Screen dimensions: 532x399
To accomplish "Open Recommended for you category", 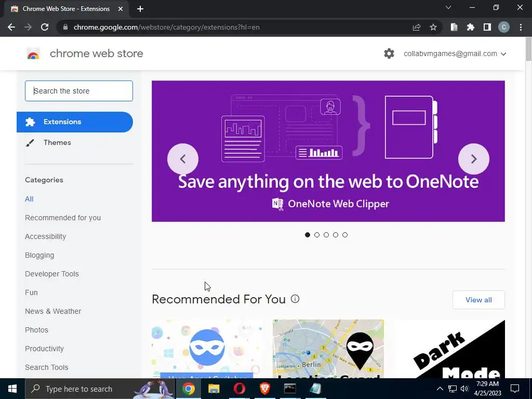I will click(63, 218).
